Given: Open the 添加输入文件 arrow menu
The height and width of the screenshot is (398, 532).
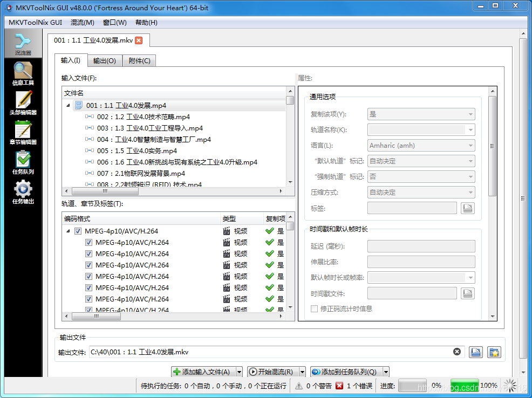Looking at the screenshot, I should pyautogui.click(x=239, y=372).
